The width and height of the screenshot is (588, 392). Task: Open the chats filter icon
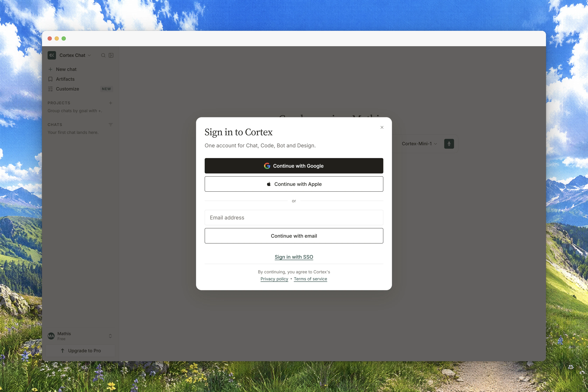pyautogui.click(x=110, y=124)
